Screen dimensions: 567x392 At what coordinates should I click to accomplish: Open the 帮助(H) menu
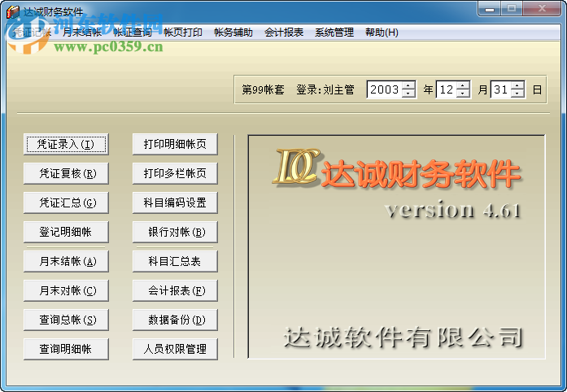pos(382,33)
